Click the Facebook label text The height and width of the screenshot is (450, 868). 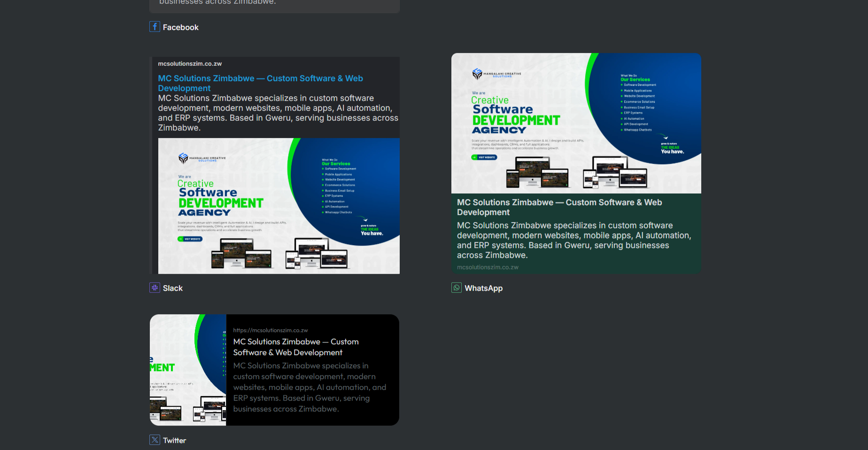pos(181,27)
